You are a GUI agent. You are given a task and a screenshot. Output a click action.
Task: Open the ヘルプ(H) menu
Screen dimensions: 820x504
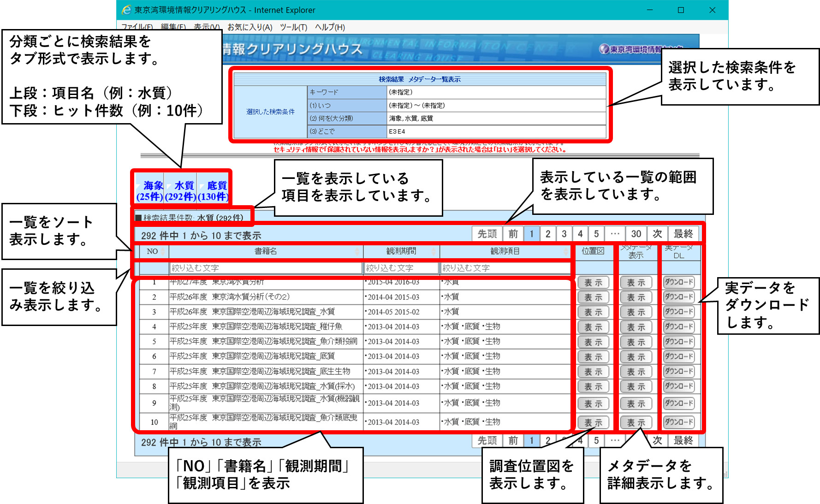coord(330,27)
